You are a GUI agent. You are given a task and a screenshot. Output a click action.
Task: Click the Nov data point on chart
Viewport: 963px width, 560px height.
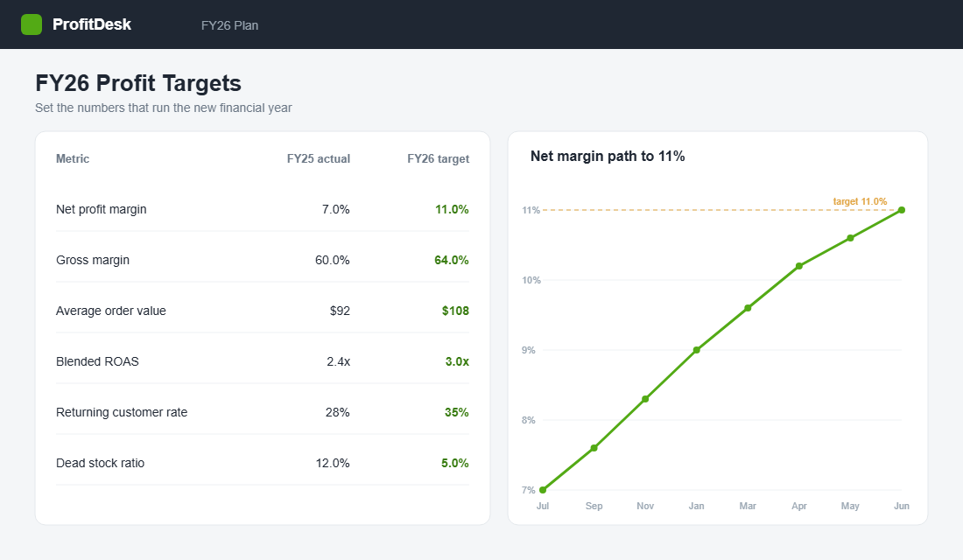pyautogui.click(x=645, y=399)
